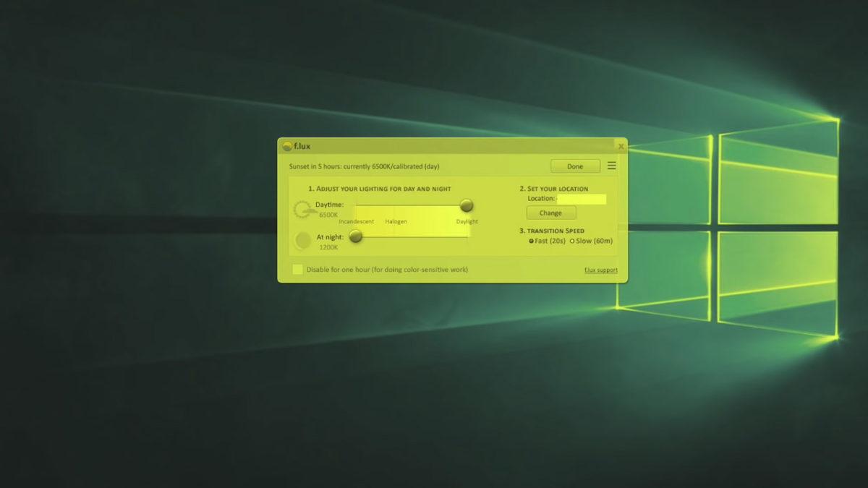Click the At night moon icon
Screen dimensions: 868x488
point(303,240)
